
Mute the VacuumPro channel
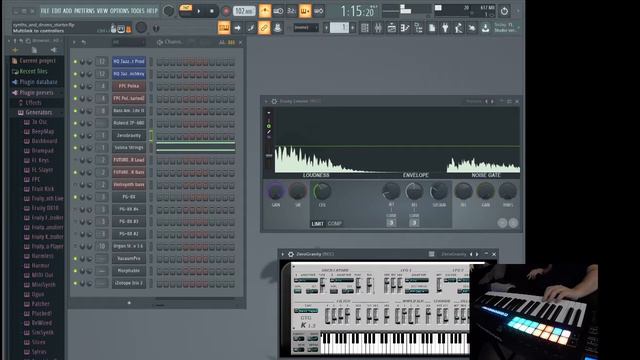[75, 259]
